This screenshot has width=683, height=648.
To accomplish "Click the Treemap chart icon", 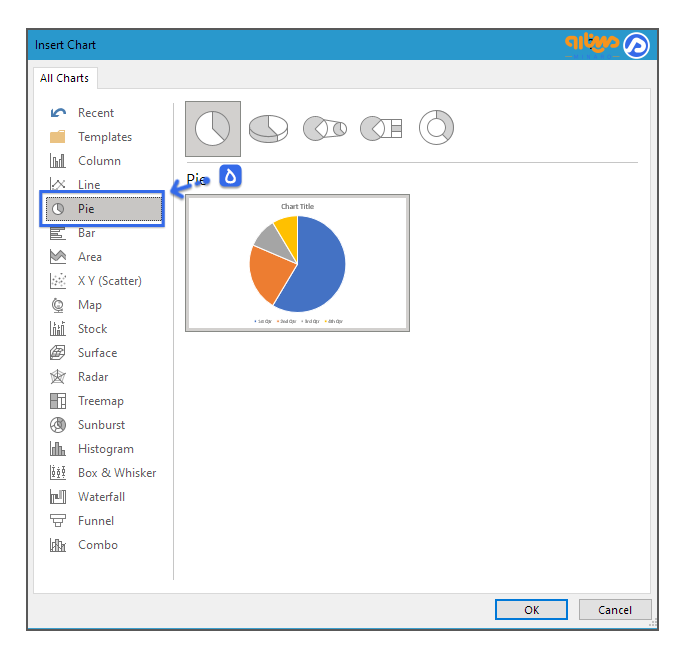I will [x=57, y=401].
